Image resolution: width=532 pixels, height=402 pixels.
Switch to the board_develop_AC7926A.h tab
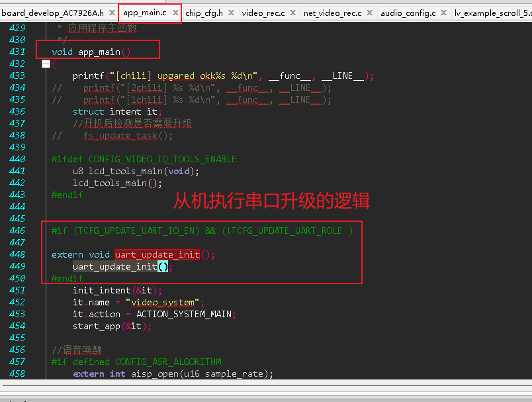[x=52, y=13]
